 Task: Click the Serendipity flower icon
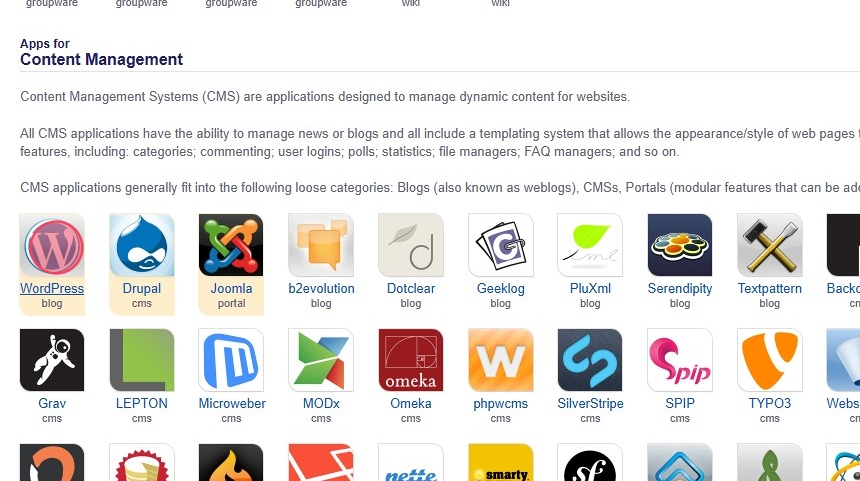(680, 245)
